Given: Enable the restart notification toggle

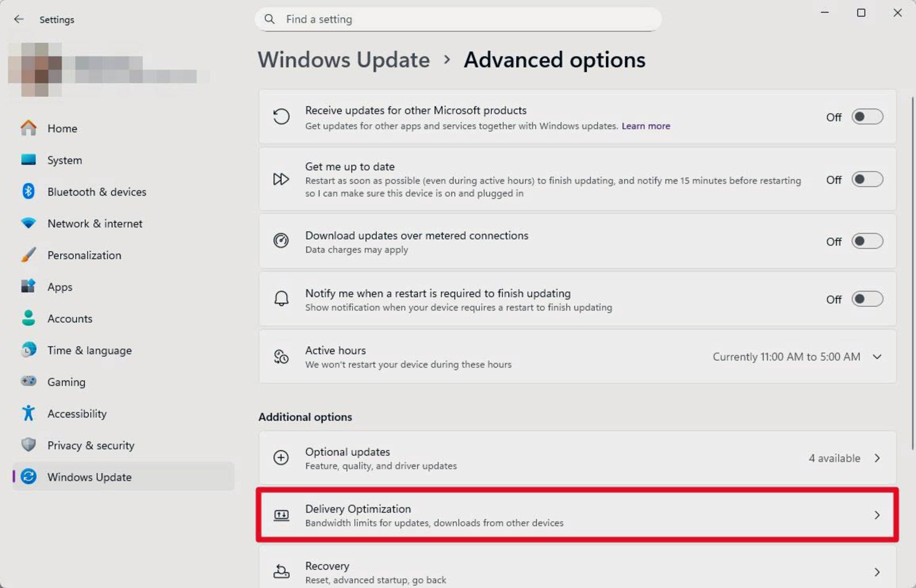Looking at the screenshot, I should [x=867, y=299].
